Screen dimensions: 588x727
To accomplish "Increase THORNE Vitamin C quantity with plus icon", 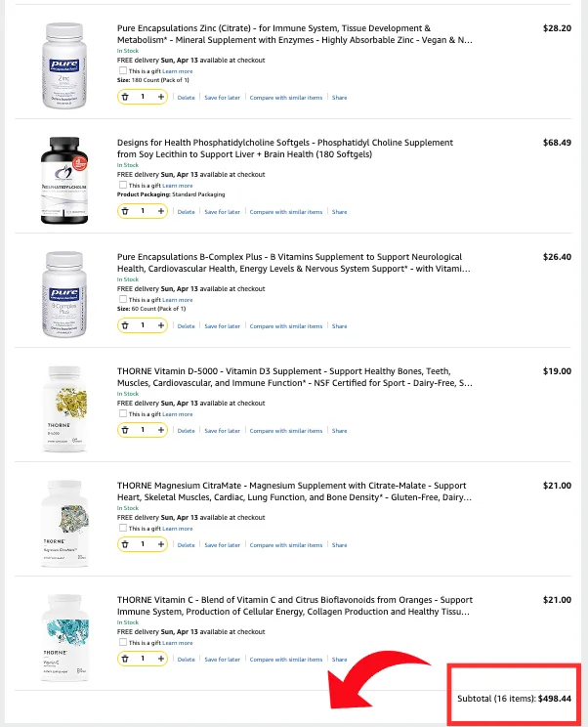I will [161, 659].
